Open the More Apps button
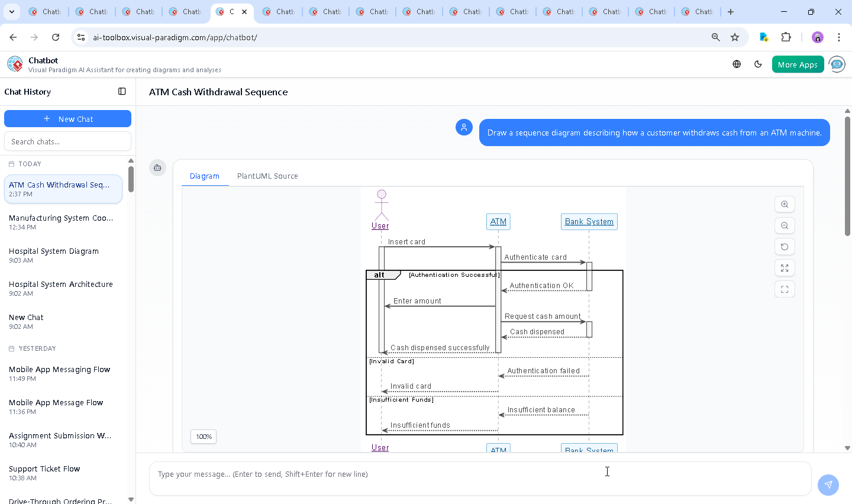This screenshot has width=852, height=504. click(x=798, y=64)
